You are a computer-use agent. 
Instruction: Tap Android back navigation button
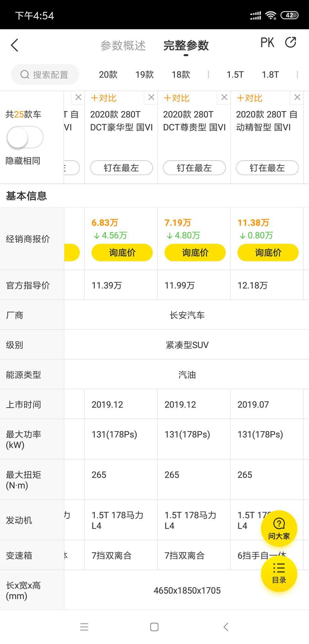[226, 627]
